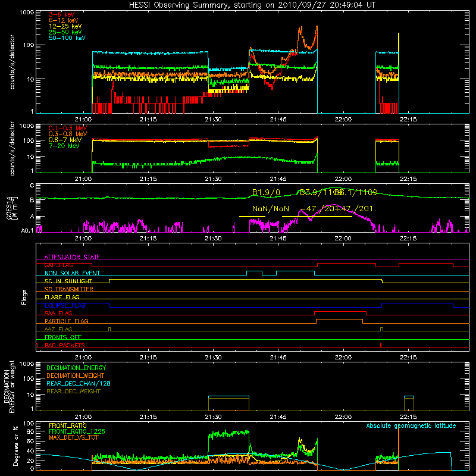This screenshot has height=476, width=476.
Task: Select the 25-50 keV legend label
Action: 65,32
